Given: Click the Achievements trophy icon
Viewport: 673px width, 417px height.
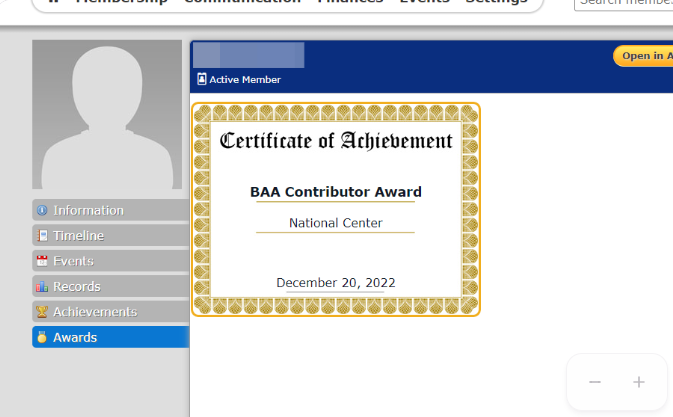Looking at the screenshot, I should (42, 312).
